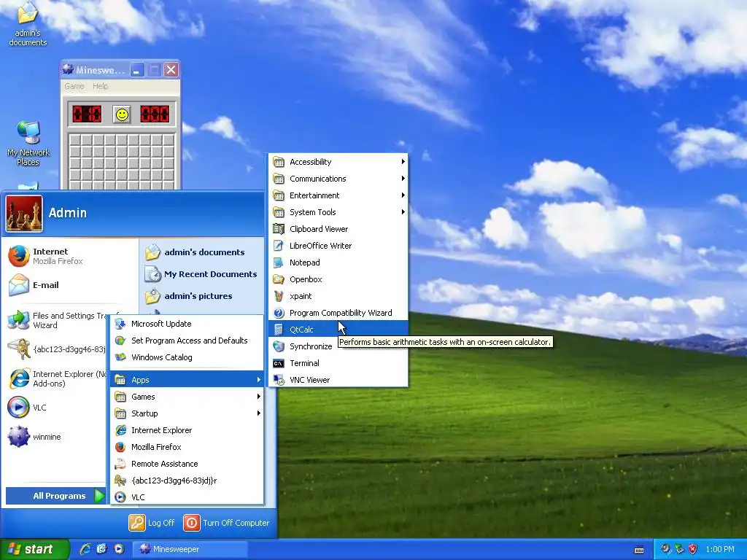Screen dimensions: 747x560
Task: Open QtCalc from the Apps submenu
Action: point(338,330)
